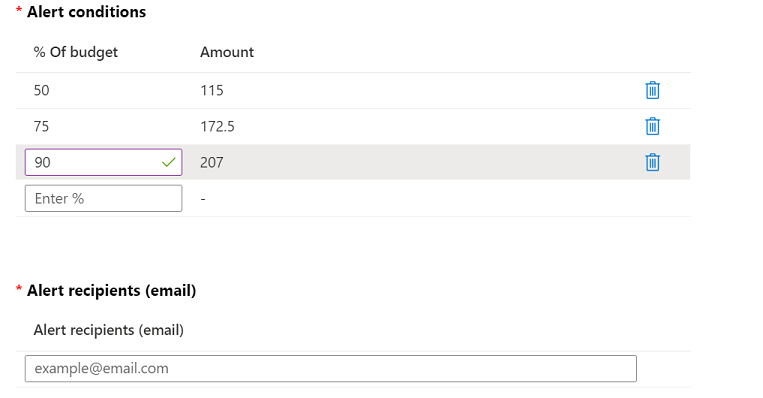
Task: Click the 115 amount value
Action: click(212, 90)
